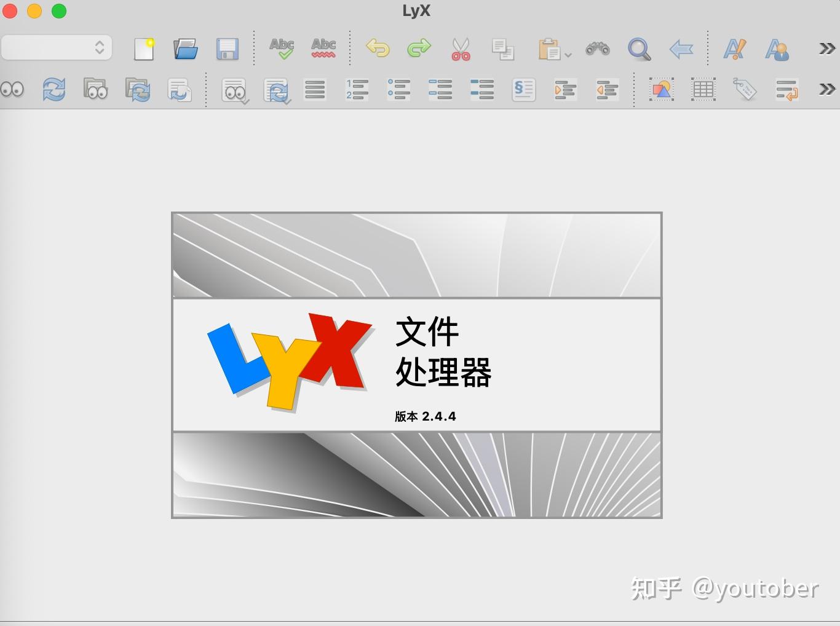Screen dimensions: 840x626
Task: Toggle noun style formatting
Action: [x=778, y=48]
